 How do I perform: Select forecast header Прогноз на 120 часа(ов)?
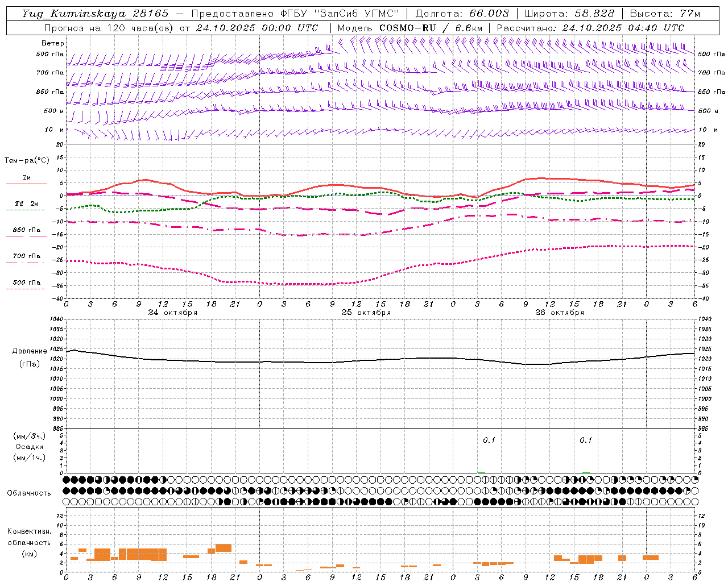pyautogui.click(x=109, y=28)
